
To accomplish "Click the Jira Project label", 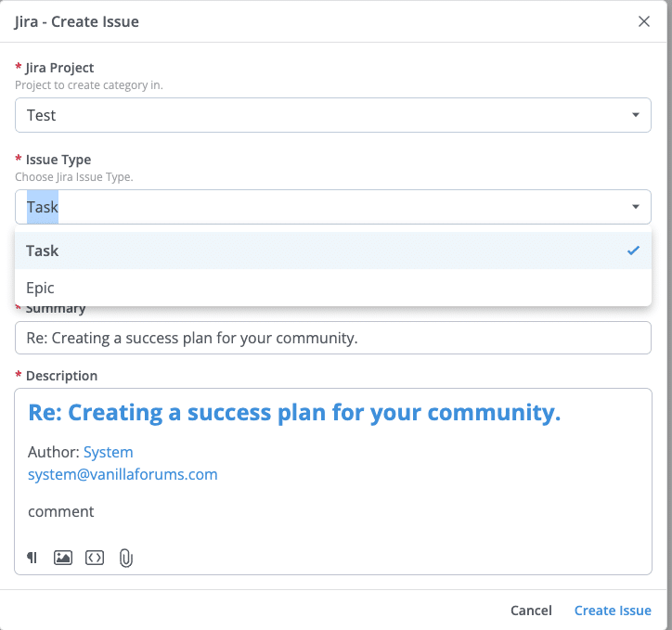I will (59, 68).
